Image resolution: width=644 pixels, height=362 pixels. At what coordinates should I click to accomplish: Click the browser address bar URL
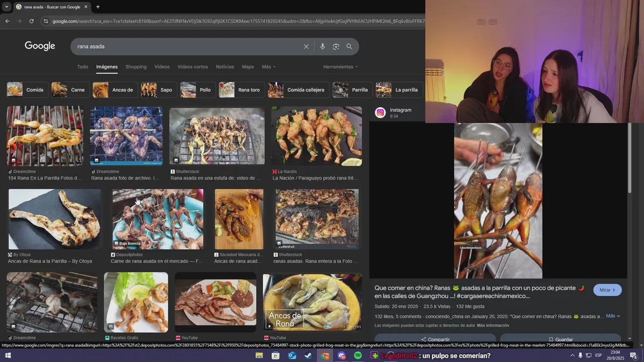point(238,21)
